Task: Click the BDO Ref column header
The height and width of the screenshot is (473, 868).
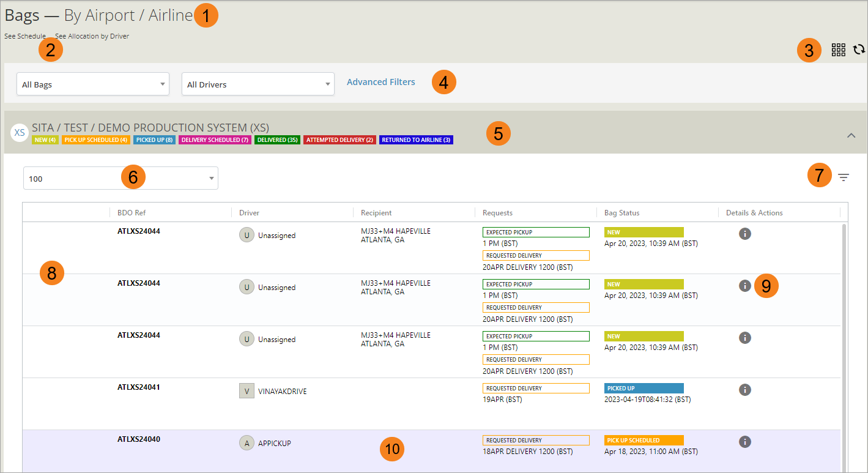Action: coord(132,213)
